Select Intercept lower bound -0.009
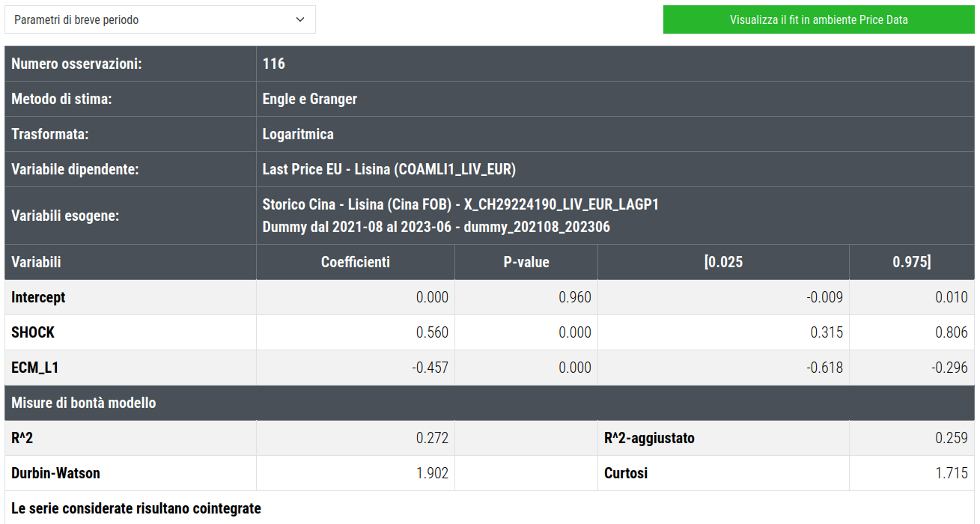The image size is (980, 524). point(824,297)
